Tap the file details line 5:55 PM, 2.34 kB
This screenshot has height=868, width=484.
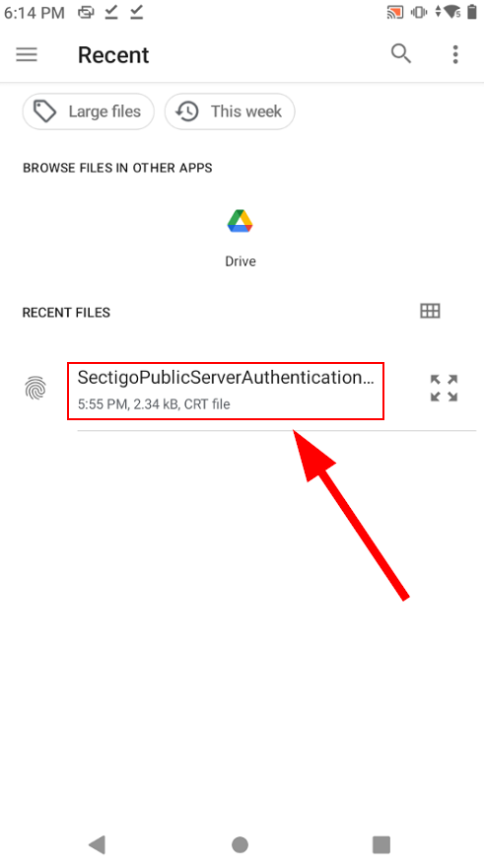[154, 404]
